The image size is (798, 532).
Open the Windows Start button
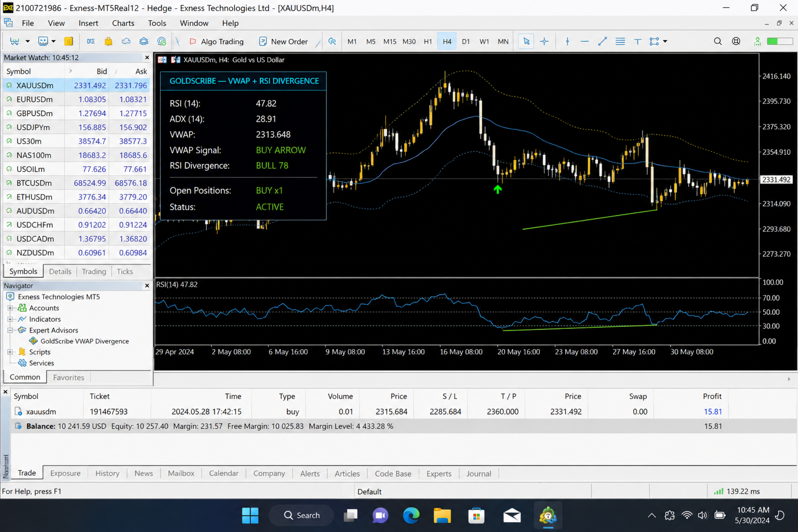coord(250,515)
